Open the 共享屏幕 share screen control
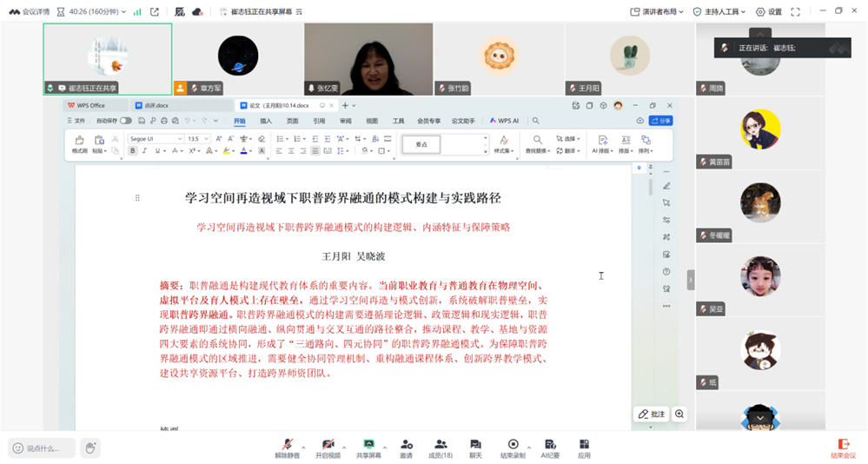The image size is (868, 464). click(368, 448)
